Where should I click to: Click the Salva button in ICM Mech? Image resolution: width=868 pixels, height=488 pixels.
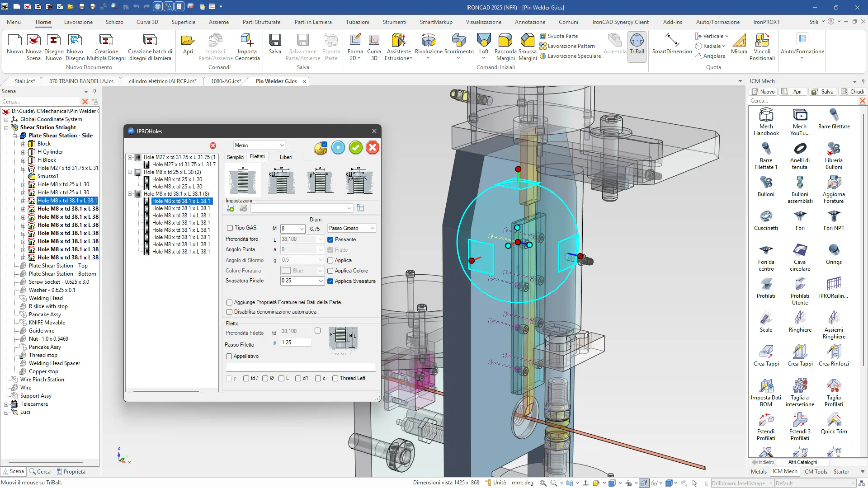click(x=823, y=92)
